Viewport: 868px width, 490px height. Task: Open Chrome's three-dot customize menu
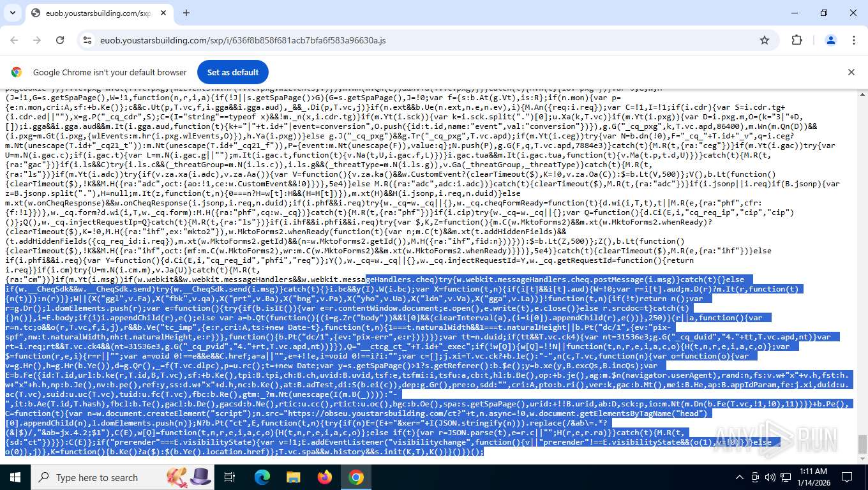[853, 40]
